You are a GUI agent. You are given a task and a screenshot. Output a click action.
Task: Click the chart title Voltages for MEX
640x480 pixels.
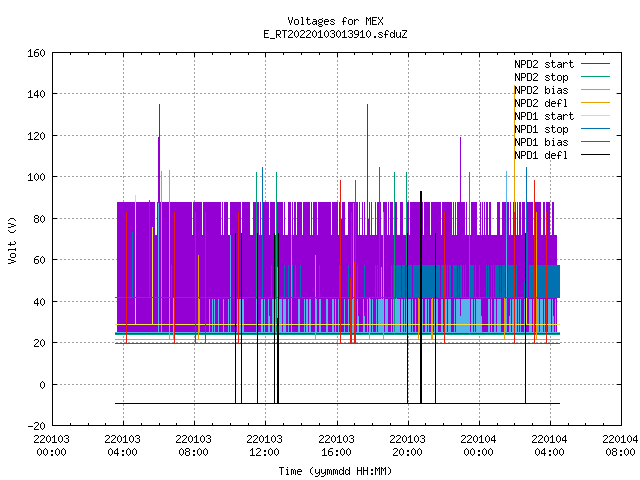pos(335,21)
